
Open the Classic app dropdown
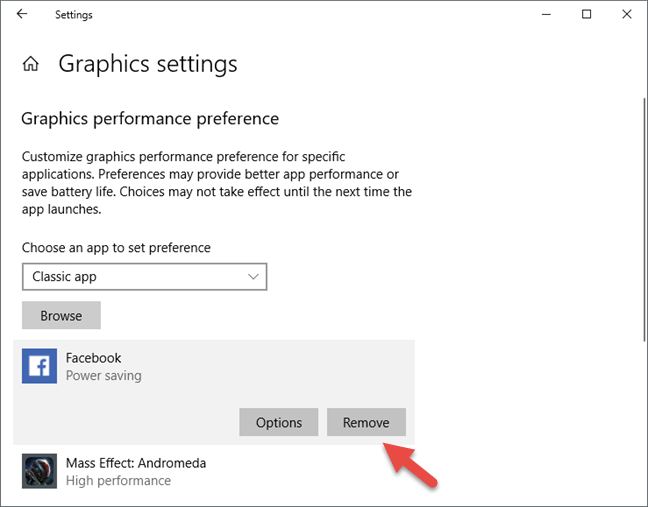pos(144,276)
